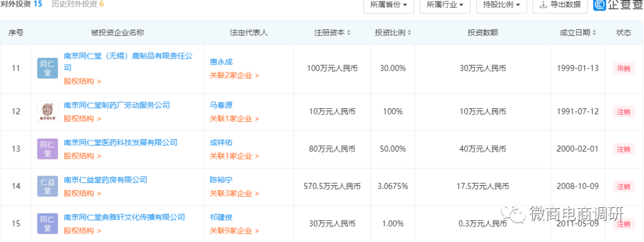Click the 注销 status tag in row 13

(624, 149)
